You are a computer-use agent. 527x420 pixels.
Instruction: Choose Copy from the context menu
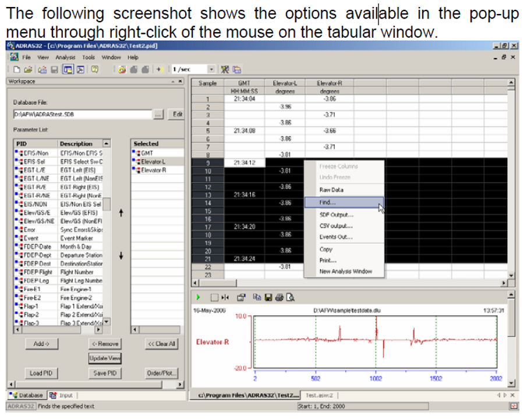pyautogui.click(x=344, y=250)
